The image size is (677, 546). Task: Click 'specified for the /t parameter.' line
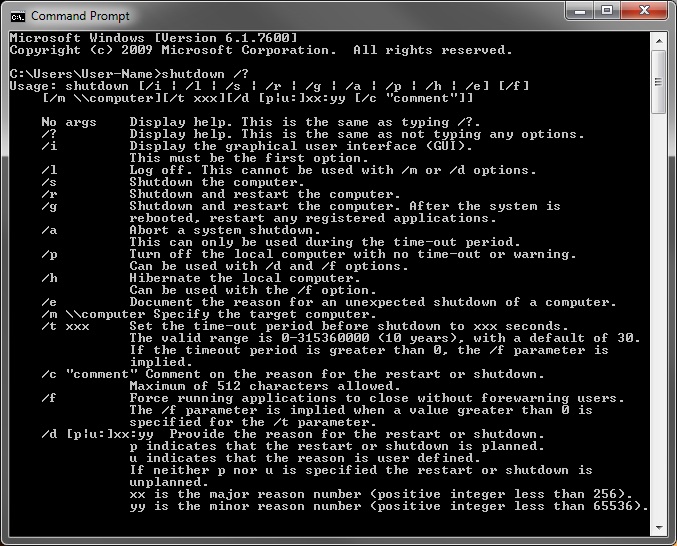[x=253, y=422]
